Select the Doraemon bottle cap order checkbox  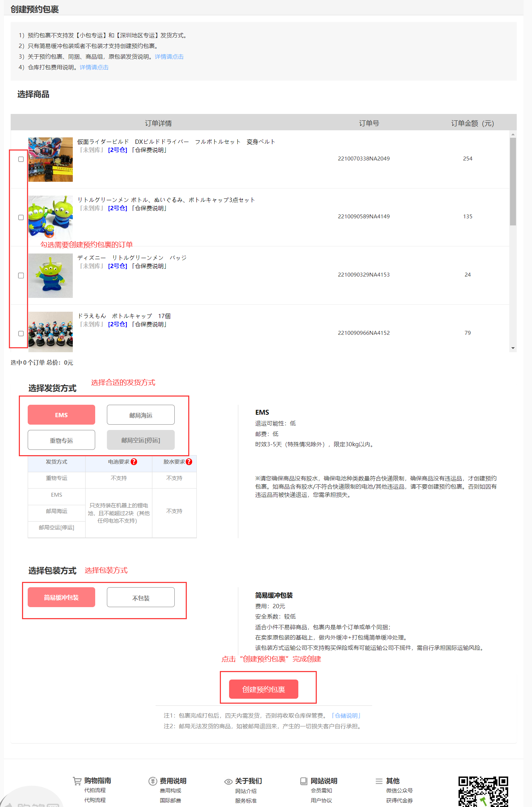(21, 333)
